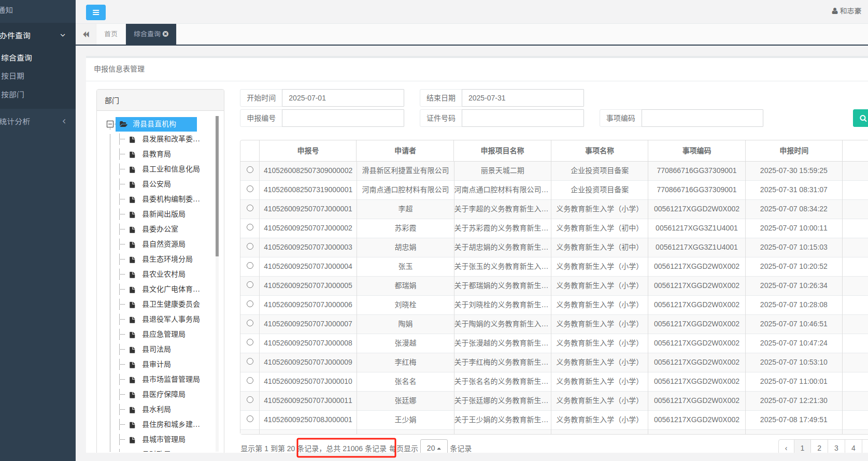The width and height of the screenshot is (868, 461).
Task: Click the 和志豪 user profile icon
Action: tap(835, 11)
